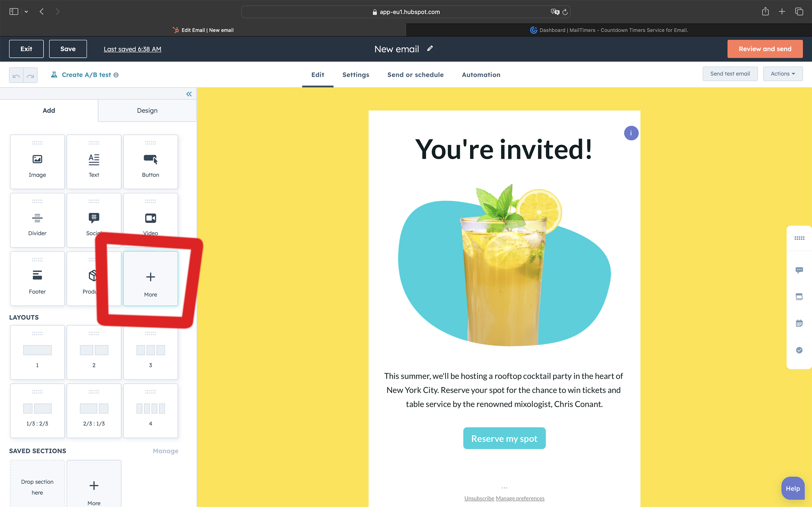Collapse the left sidebar panel

pos(189,94)
